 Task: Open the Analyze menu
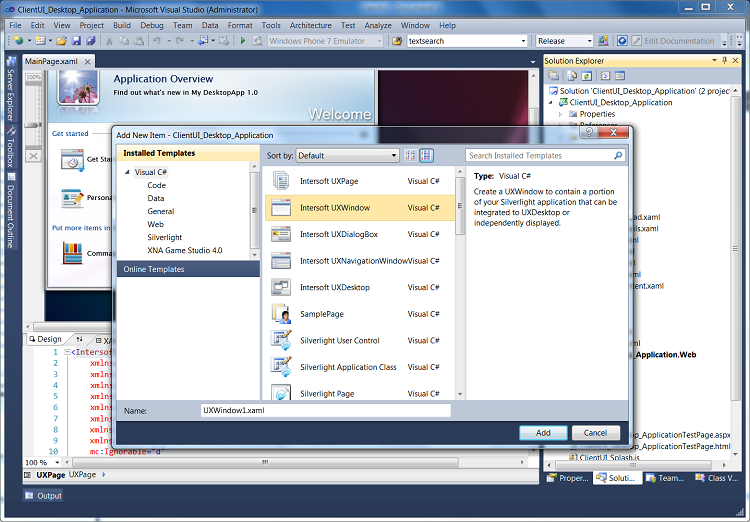tap(378, 25)
